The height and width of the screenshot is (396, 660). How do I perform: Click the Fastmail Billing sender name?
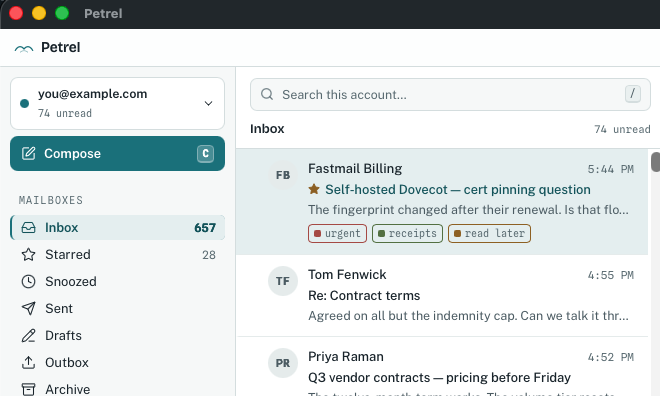(x=355, y=169)
